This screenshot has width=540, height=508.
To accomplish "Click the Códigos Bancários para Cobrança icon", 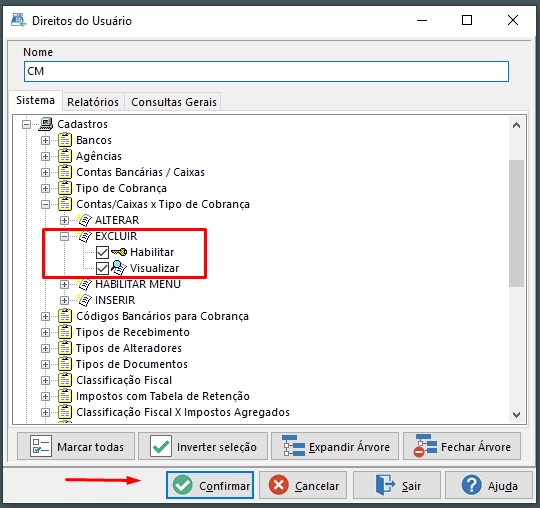I will click(x=65, y=316).
